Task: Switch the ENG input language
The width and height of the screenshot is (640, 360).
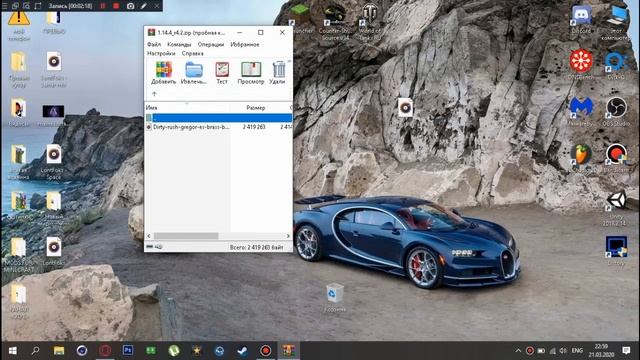Action: tap(577, 351)
